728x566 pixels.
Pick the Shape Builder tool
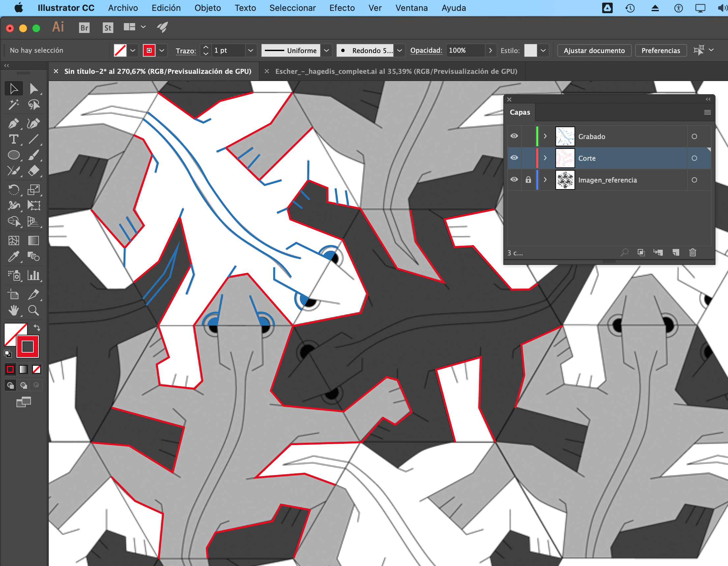pos(14,221)
